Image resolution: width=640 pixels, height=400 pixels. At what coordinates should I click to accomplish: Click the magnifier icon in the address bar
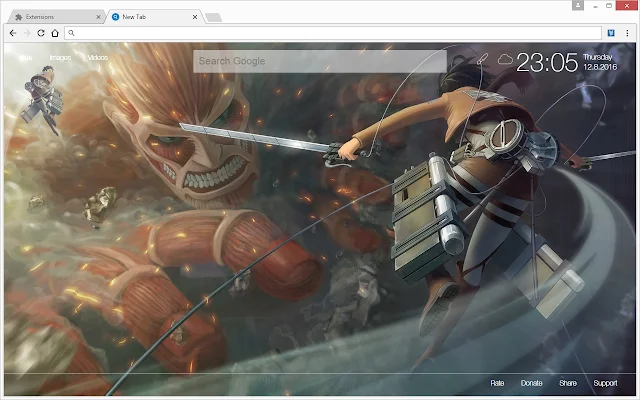(x=71, y=33)
